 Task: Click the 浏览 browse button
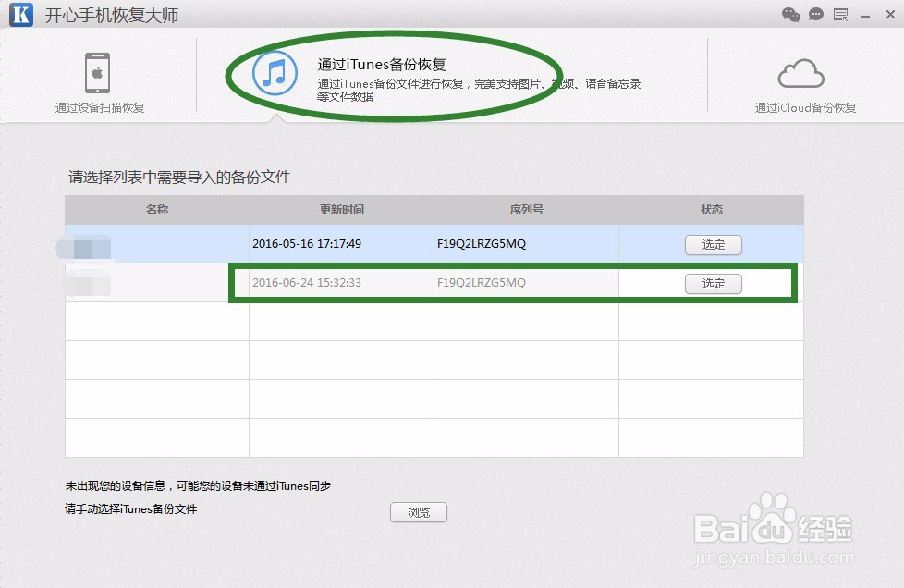419,512
